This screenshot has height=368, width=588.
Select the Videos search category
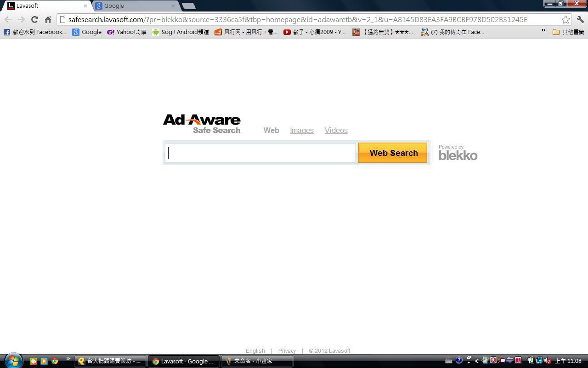pos(336,130)
